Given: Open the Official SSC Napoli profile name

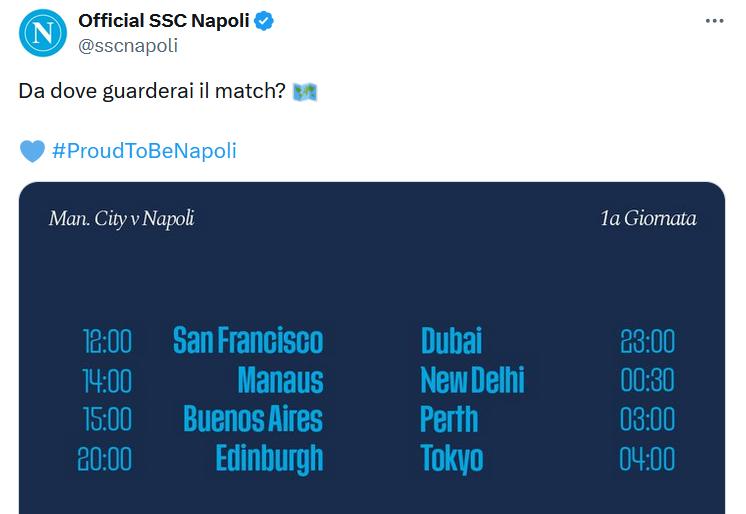Looking at the screenshot, I should pyautogui.click(x=164, y=21).
